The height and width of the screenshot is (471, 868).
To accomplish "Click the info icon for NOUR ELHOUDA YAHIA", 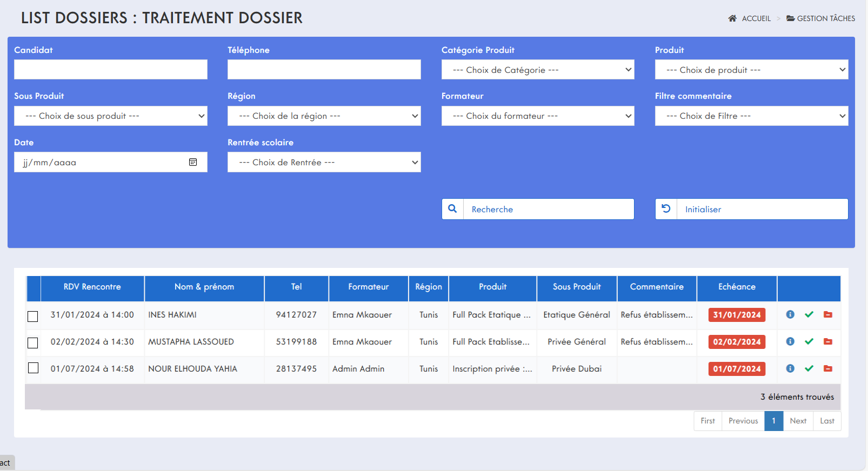I will coord(790,368).
